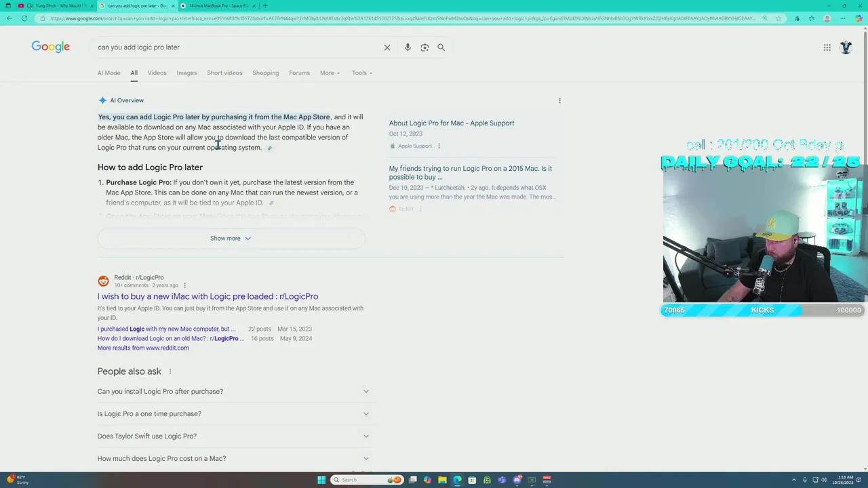Open the browser Favorites icon

pyautogui.click(x=812, y=18)
